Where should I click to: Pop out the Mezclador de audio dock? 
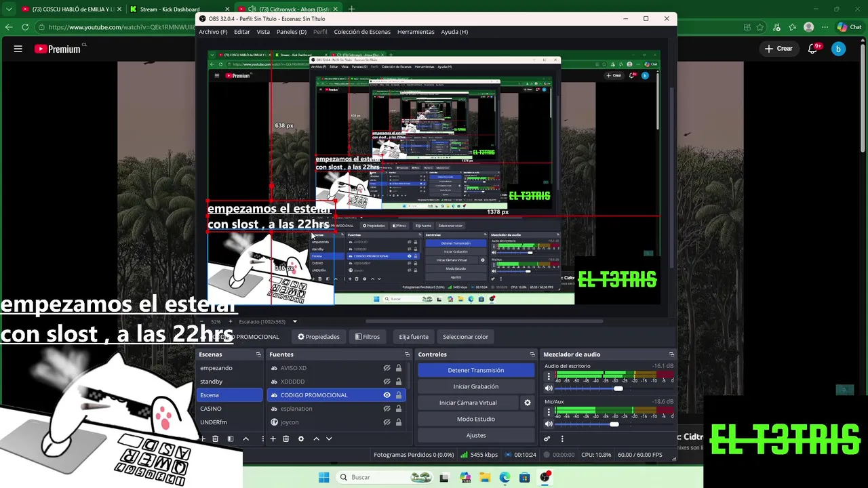671,354
